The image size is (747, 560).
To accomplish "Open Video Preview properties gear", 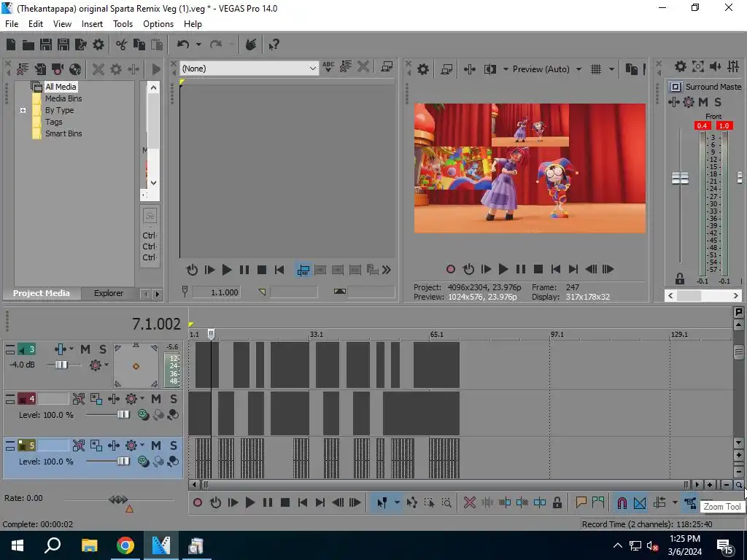I will click(423, 69).
